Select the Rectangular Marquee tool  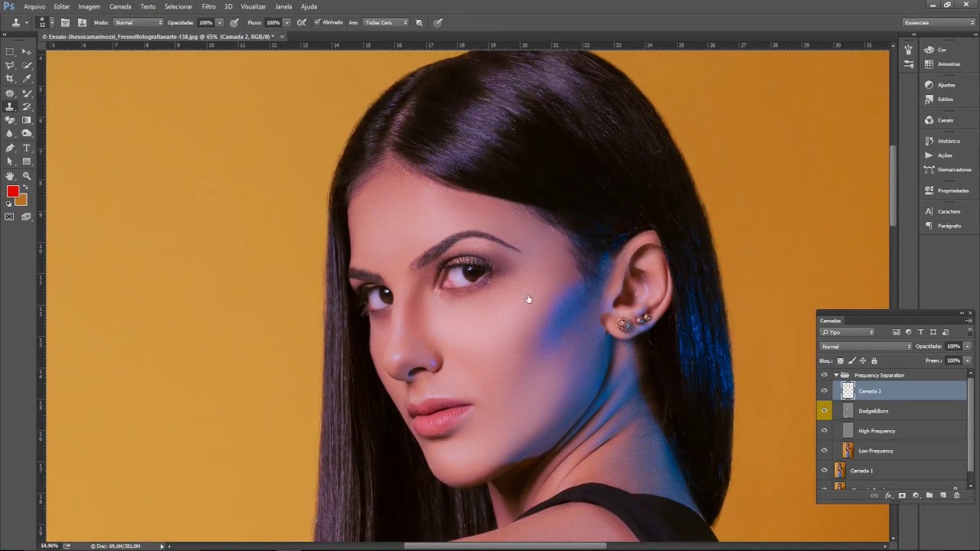coord(10,51)
